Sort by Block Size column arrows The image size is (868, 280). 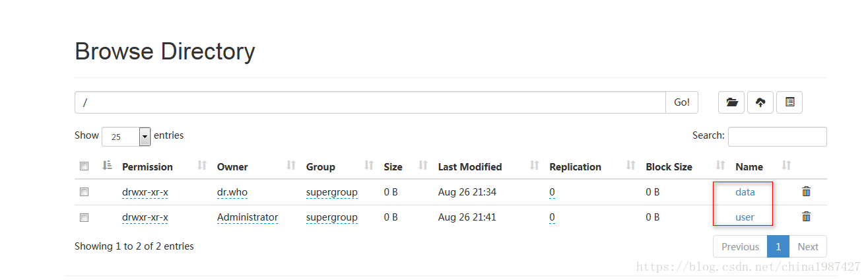point(721,166)
